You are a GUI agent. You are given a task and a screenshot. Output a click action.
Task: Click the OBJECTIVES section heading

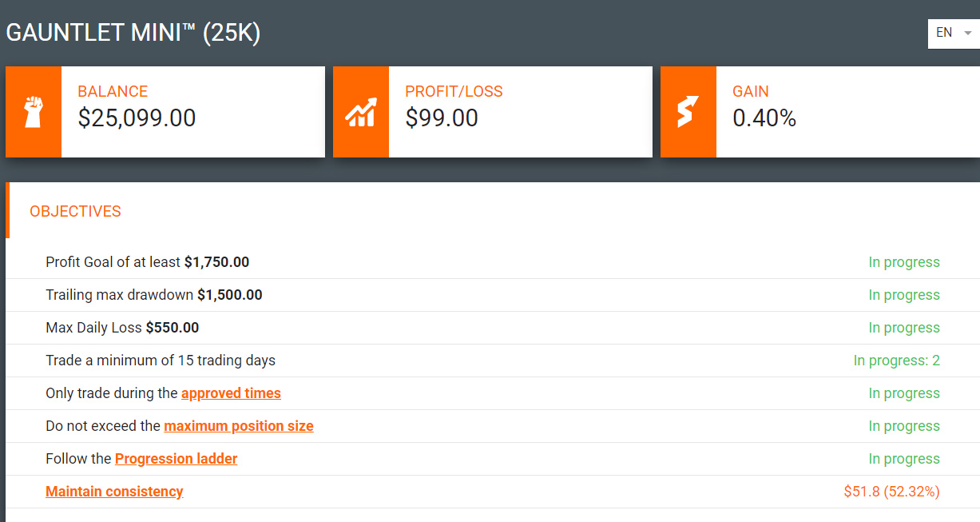click(x=75, y=212)
